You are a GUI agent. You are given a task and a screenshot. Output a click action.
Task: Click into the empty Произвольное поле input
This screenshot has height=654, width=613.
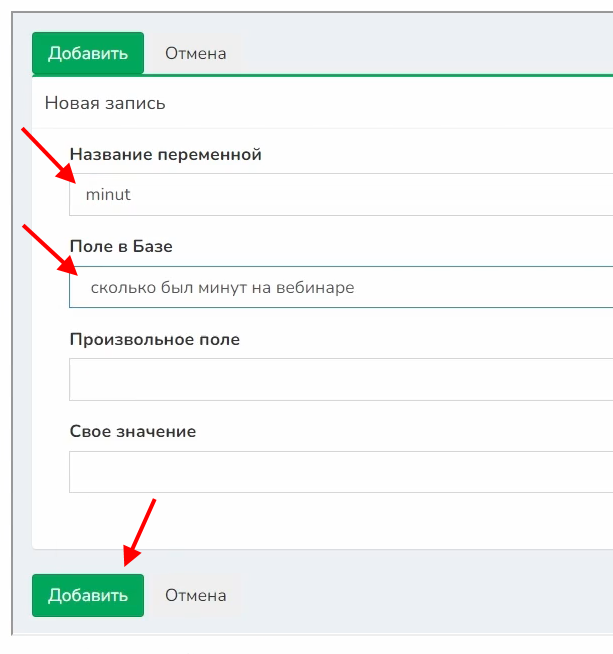(x=340, y=380)
